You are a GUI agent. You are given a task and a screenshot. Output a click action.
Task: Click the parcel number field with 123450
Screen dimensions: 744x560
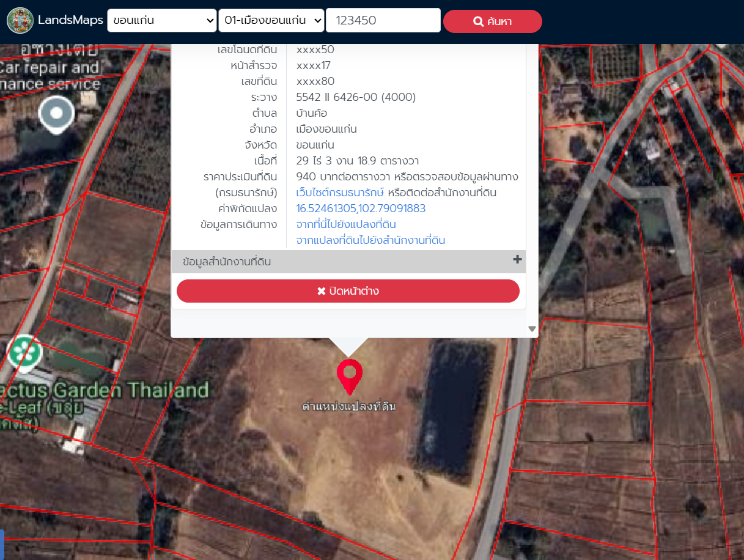pyautogui.click(x=383, y=20)
